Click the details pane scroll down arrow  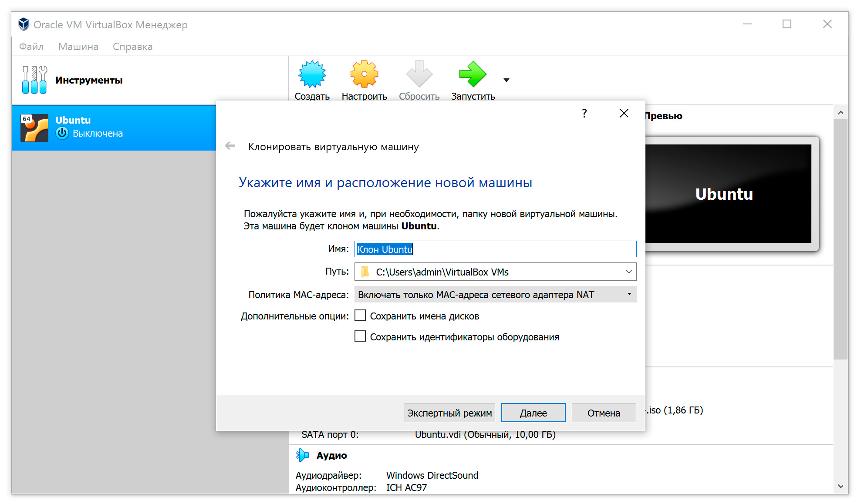tap(841, 486)
